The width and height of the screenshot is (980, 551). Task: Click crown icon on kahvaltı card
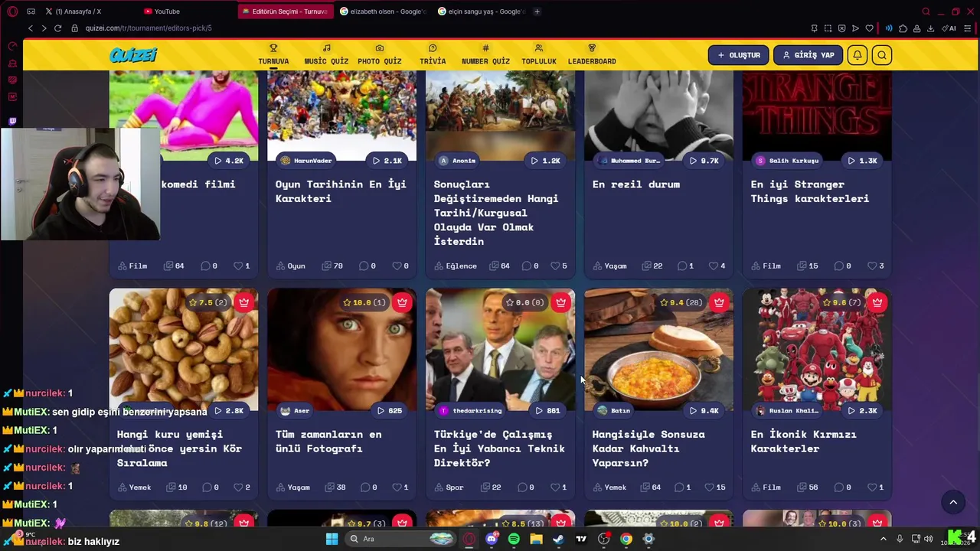(719, 302)
